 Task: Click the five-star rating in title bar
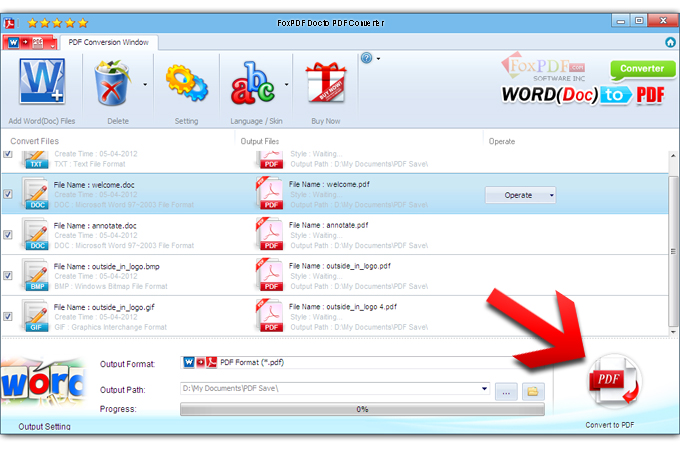[57, 23]
